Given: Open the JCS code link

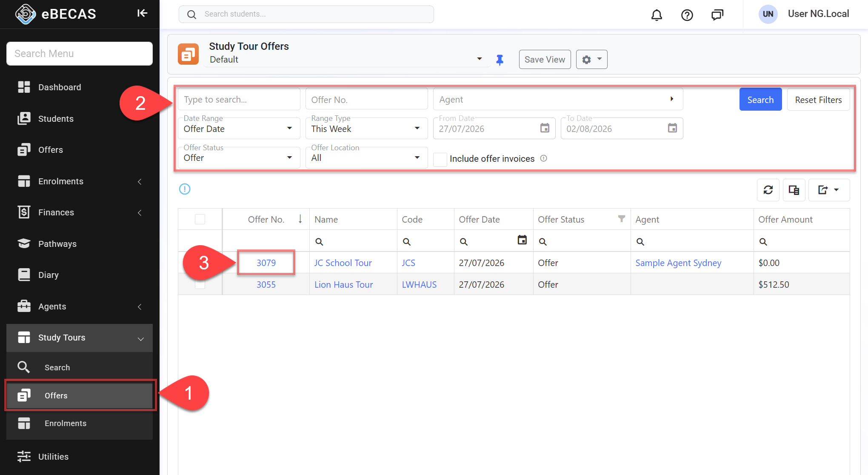Looking at the screenshot, I should (x=408, y=263).
